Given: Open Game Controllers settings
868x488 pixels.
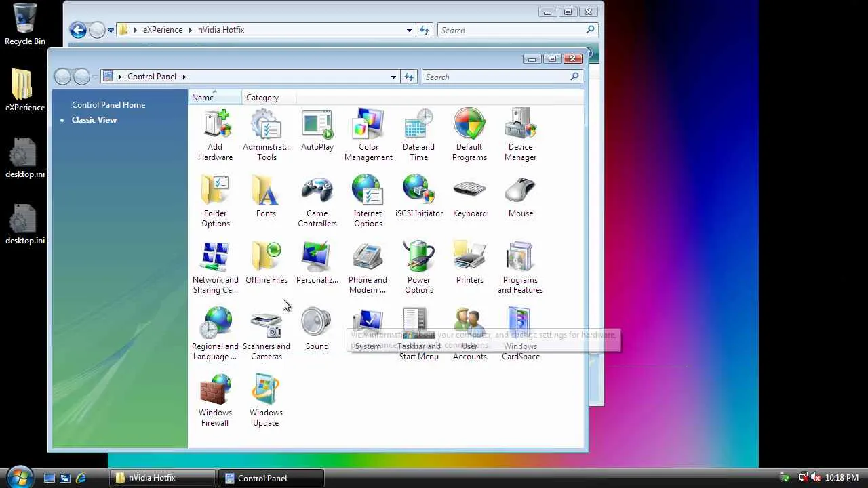Looking at the screenshot, I should tap(317, 202).
